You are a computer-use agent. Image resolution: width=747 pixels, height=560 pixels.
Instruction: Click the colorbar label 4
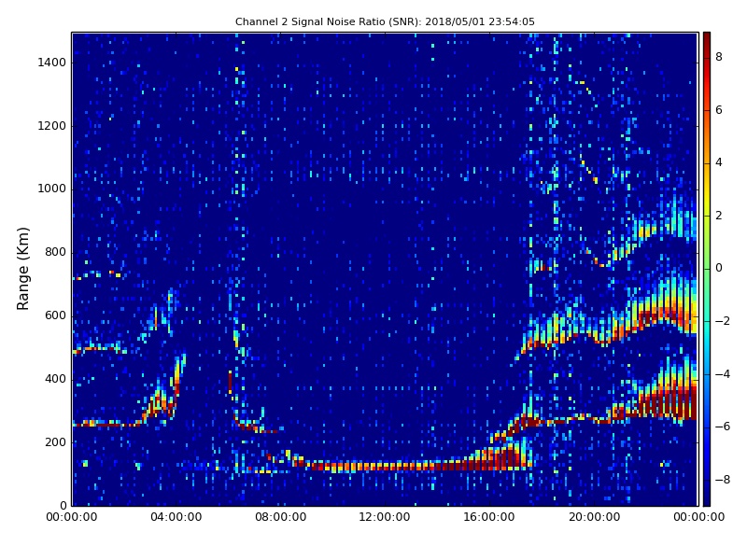tap(719, 162)
